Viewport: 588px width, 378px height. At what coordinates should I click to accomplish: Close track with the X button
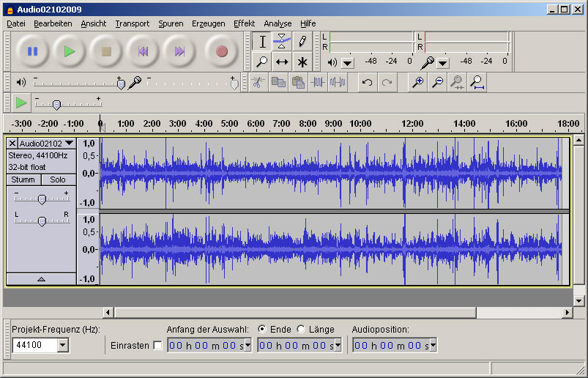tap(12, 144)
